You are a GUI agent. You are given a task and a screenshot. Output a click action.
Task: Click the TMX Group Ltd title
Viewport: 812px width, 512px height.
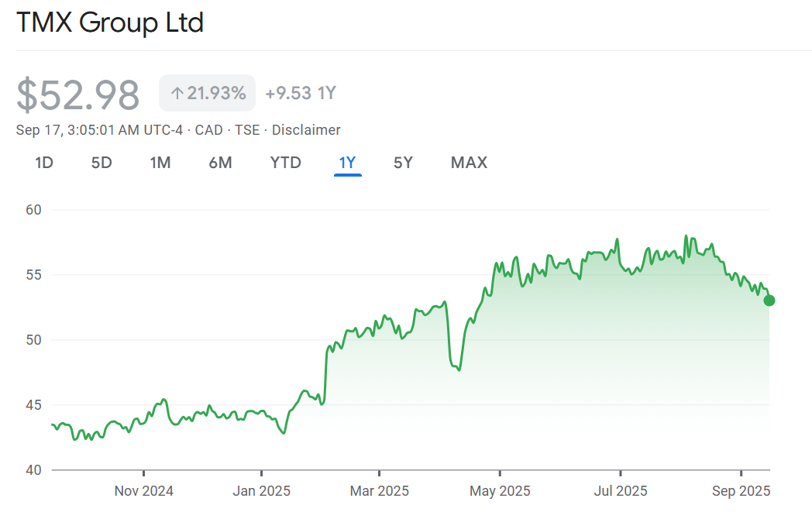pyautogui.click(x=110, y=22)
